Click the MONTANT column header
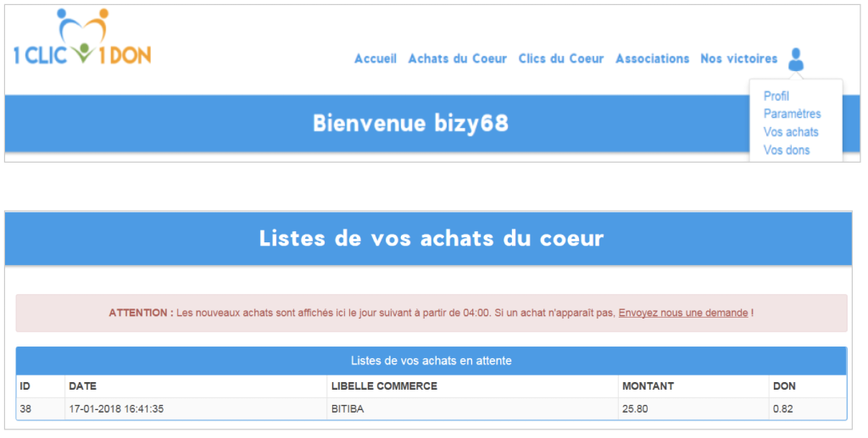The height and width of the screenshot is (438, 868). click(693, 386)
